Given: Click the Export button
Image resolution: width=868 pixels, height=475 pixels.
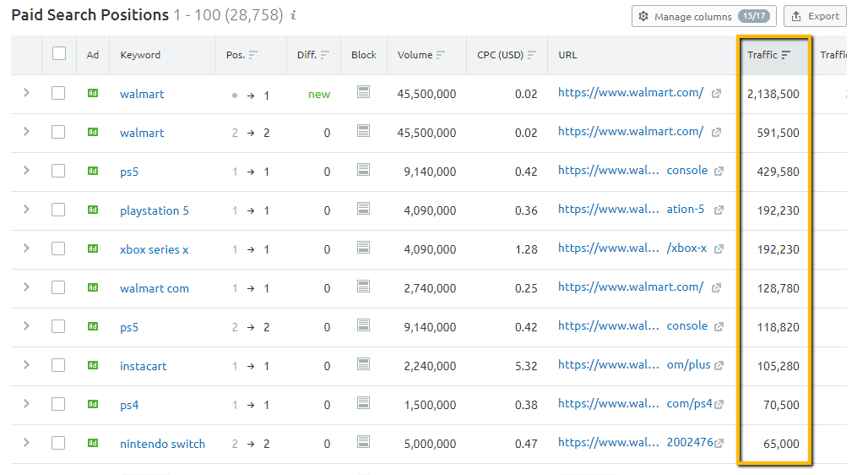Looking at the screenshot, I should [x=815, y=16].
